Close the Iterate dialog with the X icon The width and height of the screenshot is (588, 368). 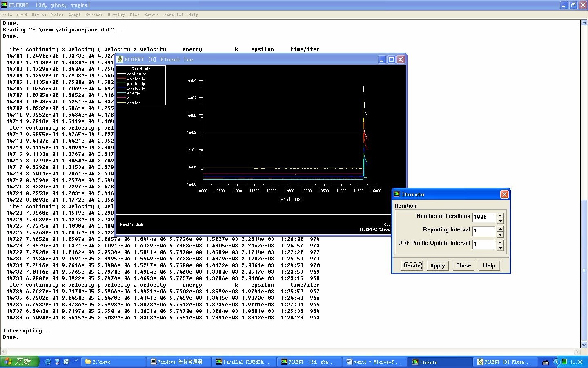click(504, 195)
